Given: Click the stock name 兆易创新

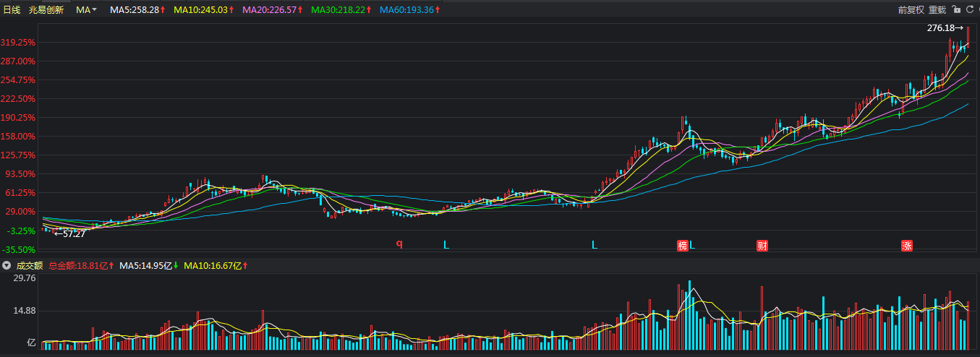Looking at the screenshot, I should coord(46,10).
